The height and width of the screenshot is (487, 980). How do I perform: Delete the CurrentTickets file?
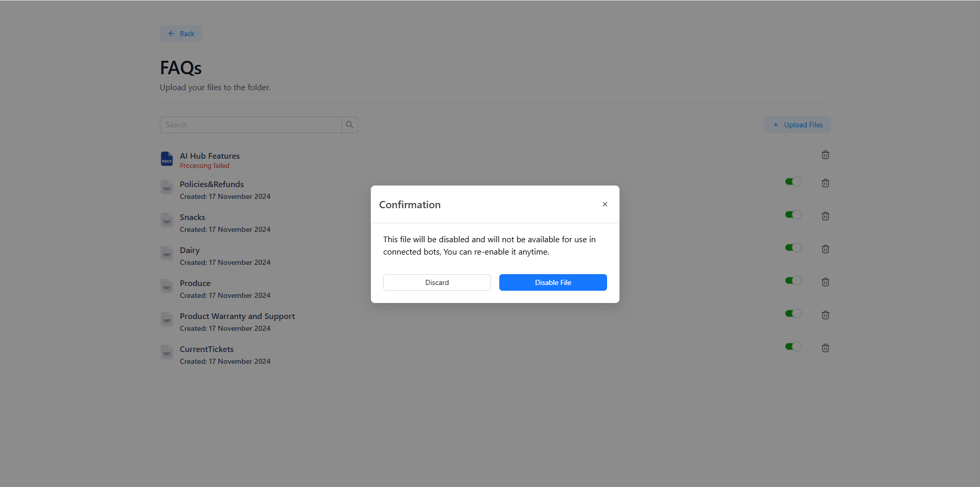click(825, 348)
